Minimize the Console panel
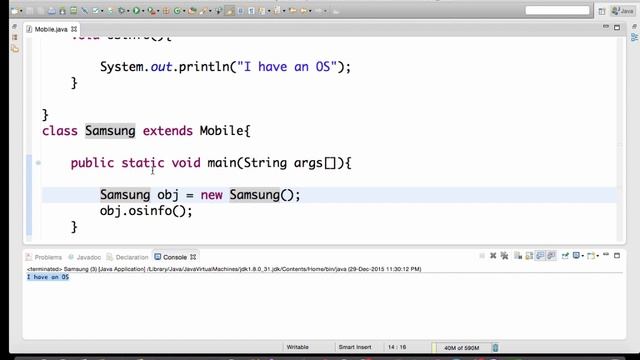The height and width of the screenshot is (360, 640). (606, 255)
